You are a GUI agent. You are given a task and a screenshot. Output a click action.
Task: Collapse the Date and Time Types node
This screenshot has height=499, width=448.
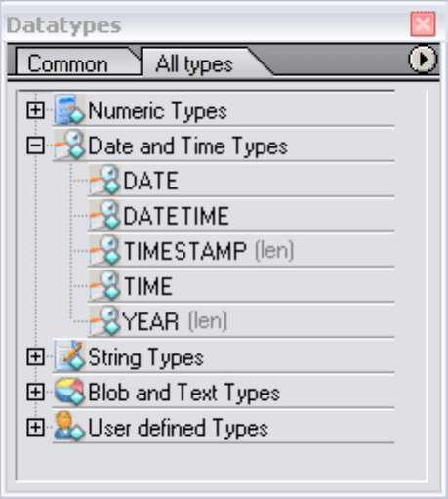pyautogui.click(x=35, y=146)
